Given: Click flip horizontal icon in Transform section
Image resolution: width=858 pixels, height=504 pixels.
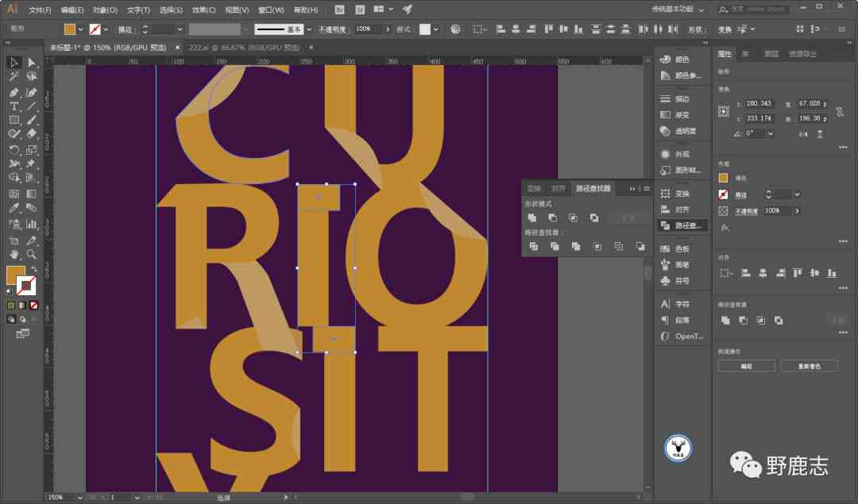Looking at the screenshot, I should tap(802, 134).
